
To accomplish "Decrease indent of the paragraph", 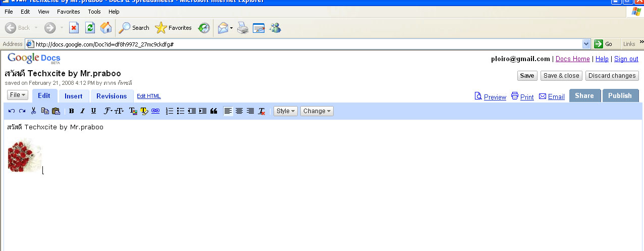I will (192, 111).
